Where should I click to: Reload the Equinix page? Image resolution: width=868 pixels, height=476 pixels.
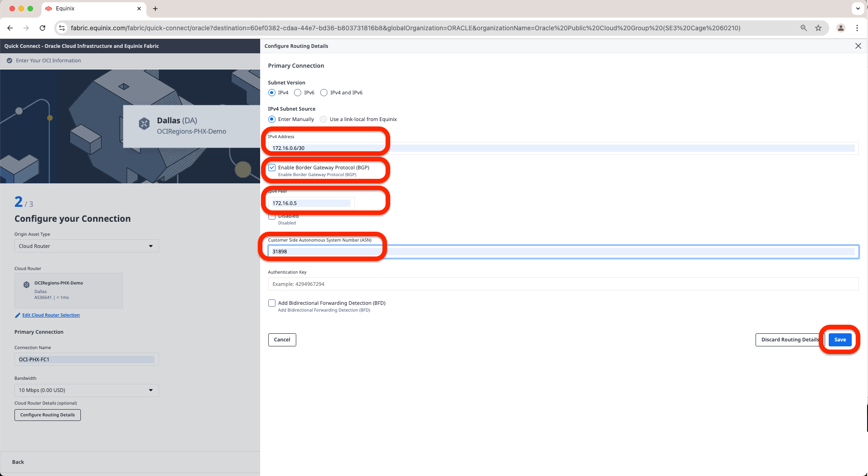[42, 28]
